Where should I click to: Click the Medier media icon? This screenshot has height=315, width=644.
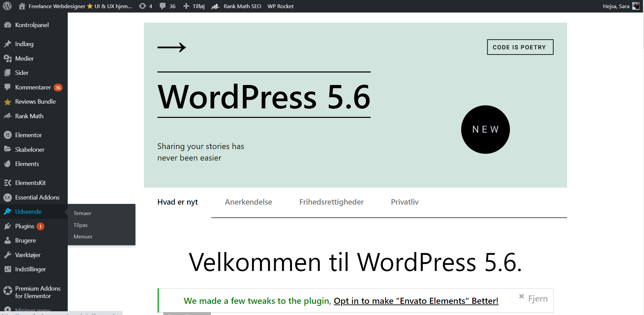7,59
